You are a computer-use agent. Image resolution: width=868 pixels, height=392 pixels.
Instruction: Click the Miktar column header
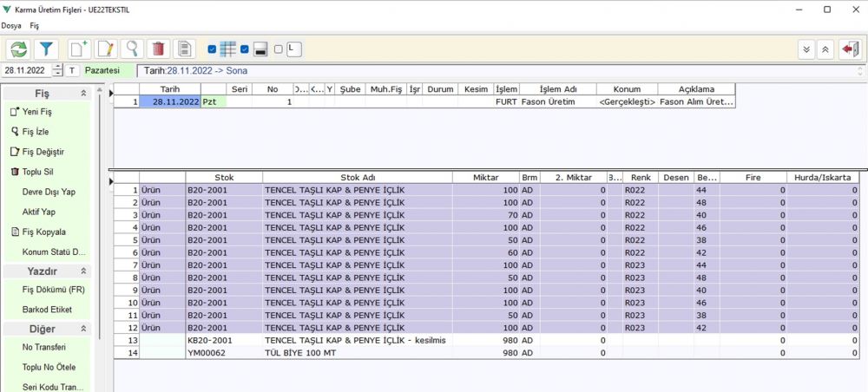coord(485,177)
